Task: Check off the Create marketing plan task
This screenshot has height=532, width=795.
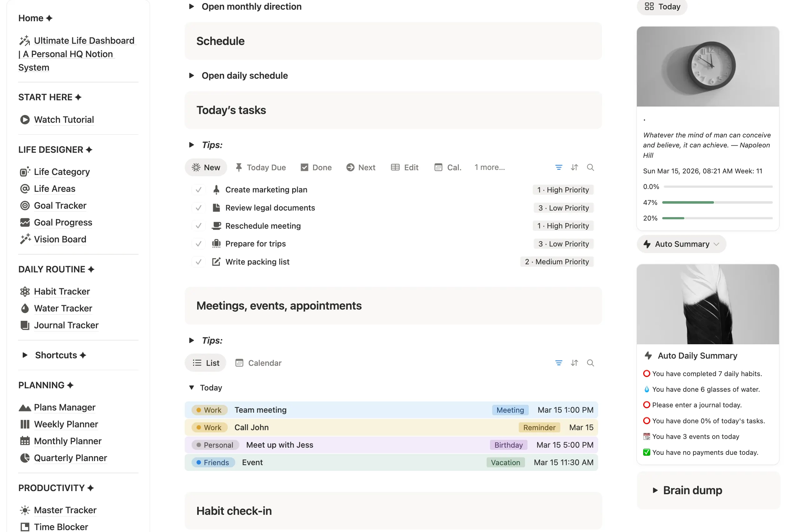Action: [x=198, y=190]
